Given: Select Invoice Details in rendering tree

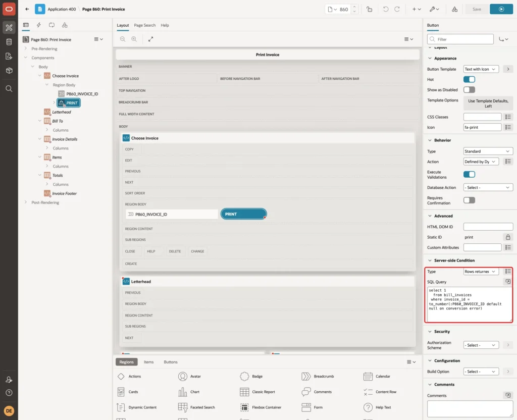Looking at the screenshot, I should 65,139.
